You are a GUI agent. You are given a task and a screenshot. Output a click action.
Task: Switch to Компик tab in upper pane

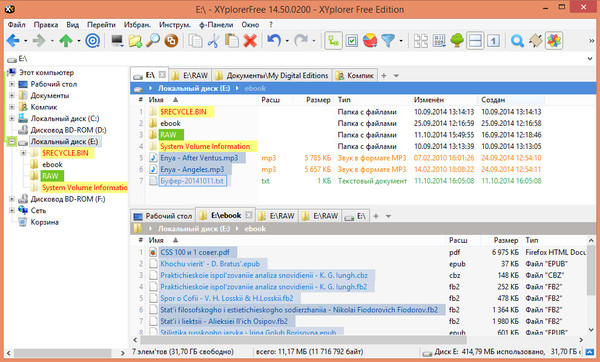(x=355, y=75)
